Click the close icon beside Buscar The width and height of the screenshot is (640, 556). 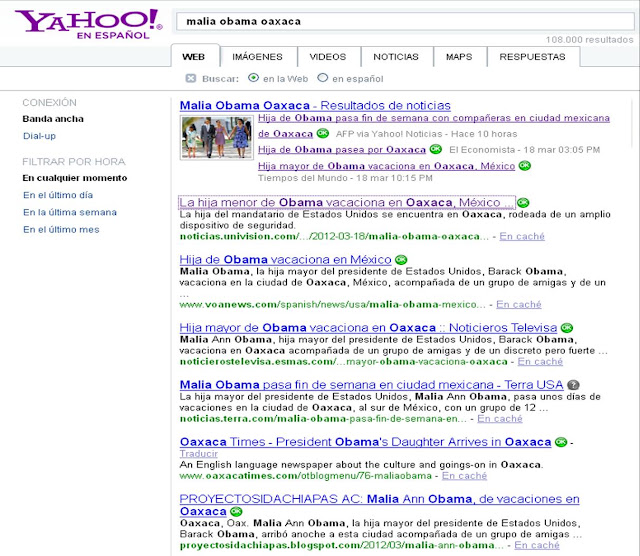tap(191, 78)
